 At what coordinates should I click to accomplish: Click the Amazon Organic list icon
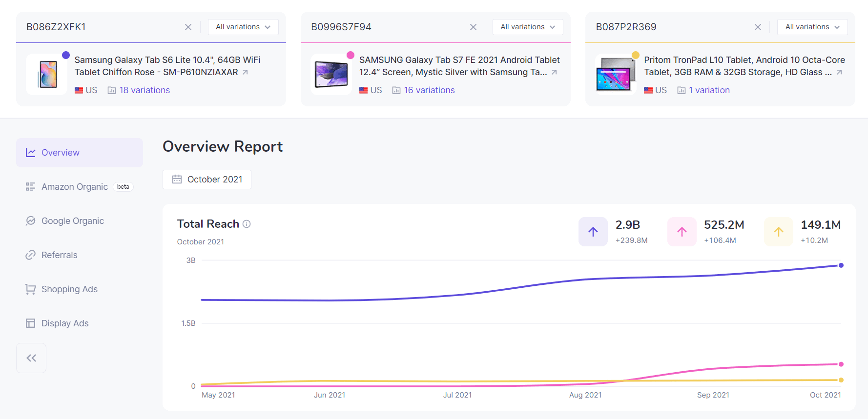click(x=31, y=187)
